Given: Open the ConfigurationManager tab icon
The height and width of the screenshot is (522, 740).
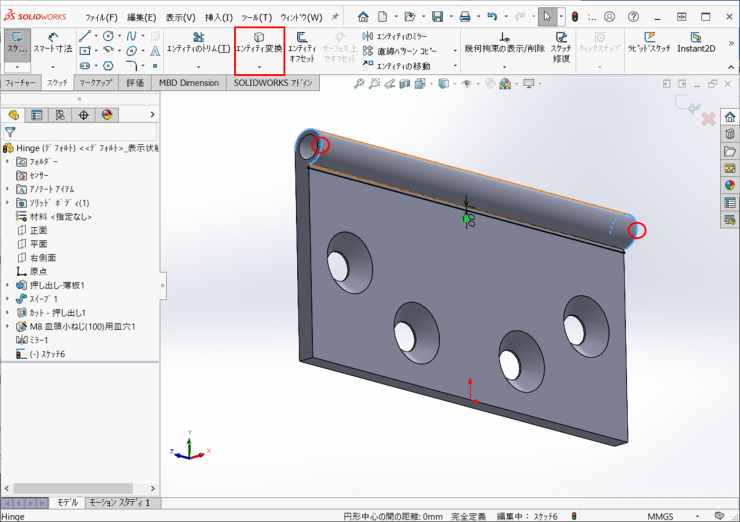Looking at the screenshot, I should [x=60, y=115].
